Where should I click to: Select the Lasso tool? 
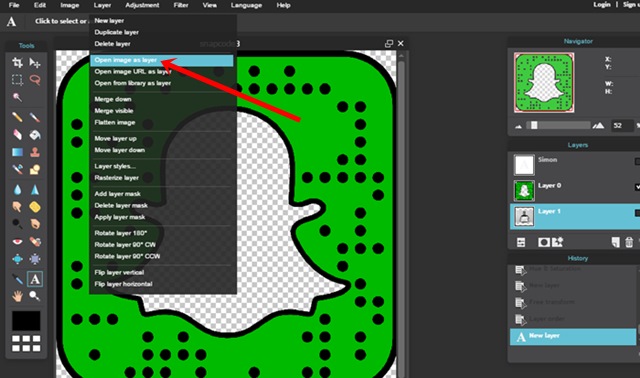35,80
